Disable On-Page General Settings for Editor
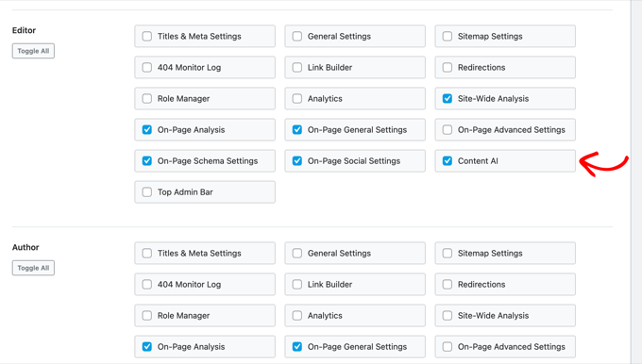642x364 pixels. [x=297, y=129]
